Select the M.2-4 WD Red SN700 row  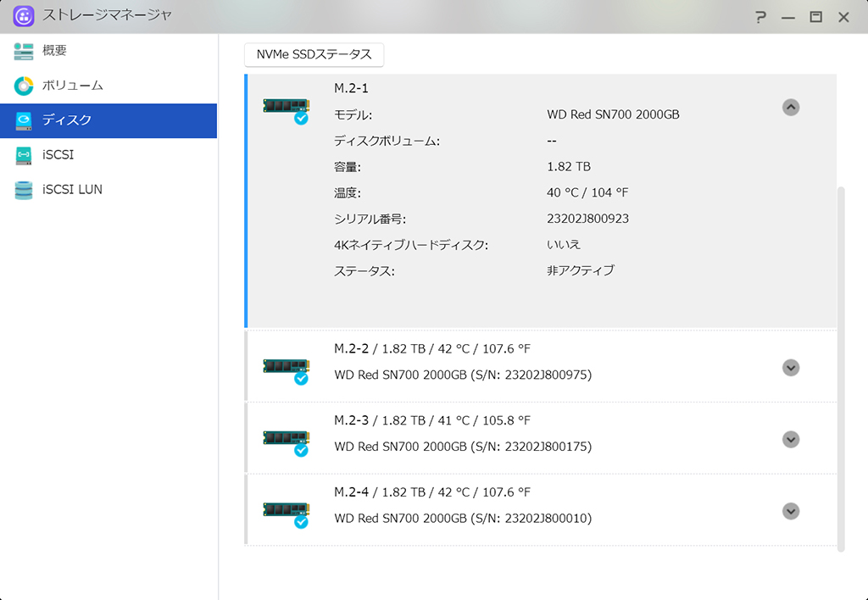point(541,510)
